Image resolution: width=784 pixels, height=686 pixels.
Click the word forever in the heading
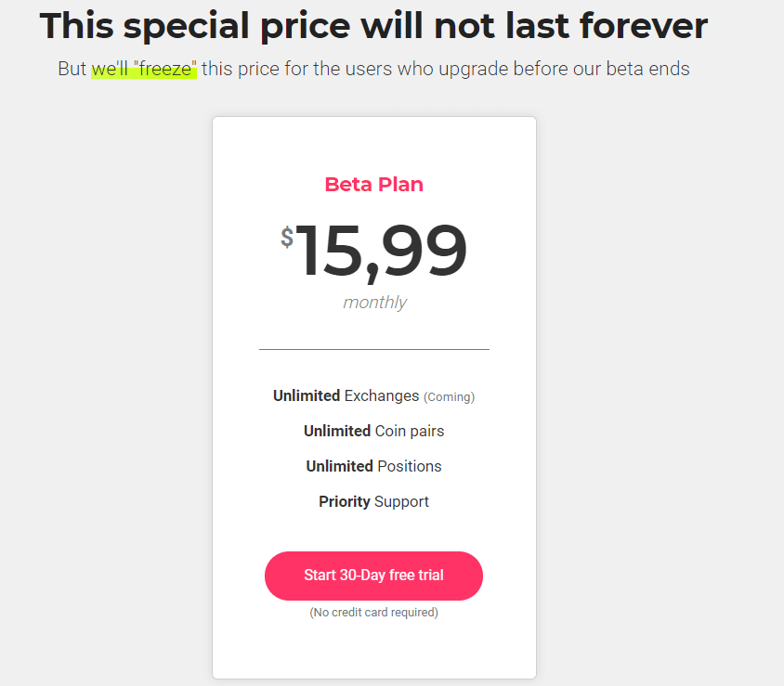(x=644, y=25)
